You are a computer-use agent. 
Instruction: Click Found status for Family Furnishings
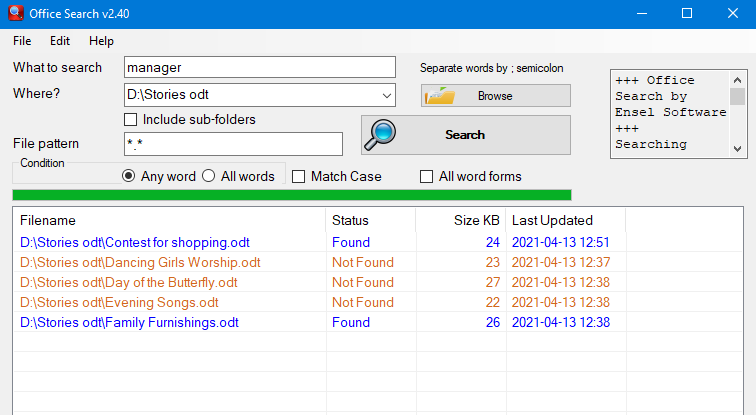[x=351, y=322]
